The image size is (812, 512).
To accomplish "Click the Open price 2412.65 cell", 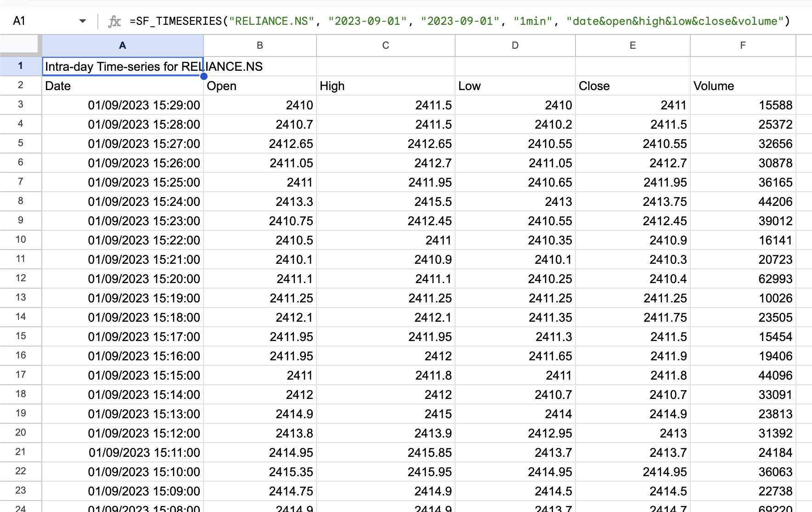I will point(259,143).
